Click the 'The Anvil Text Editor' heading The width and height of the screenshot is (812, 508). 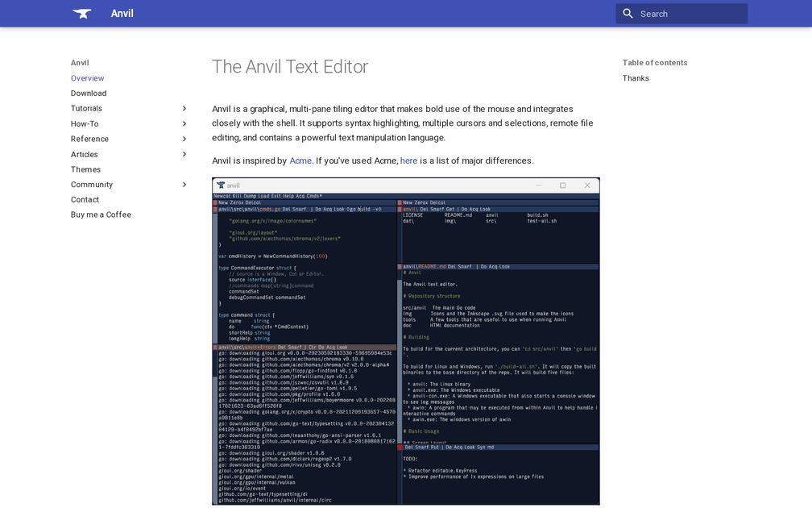point(290,67)
